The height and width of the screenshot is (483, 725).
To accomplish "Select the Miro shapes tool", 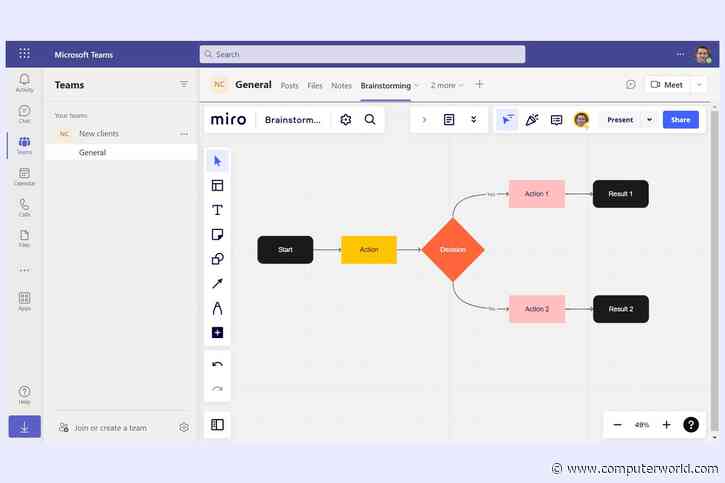I will tap(217, 259).
